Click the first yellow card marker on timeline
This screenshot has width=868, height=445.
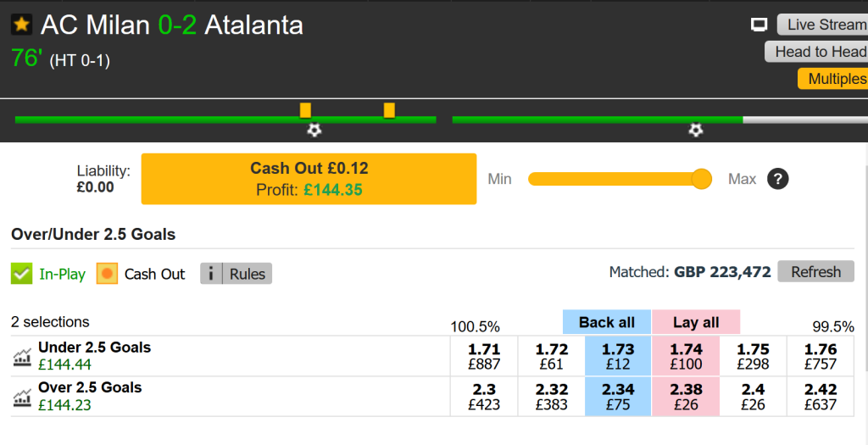(305, 110)
